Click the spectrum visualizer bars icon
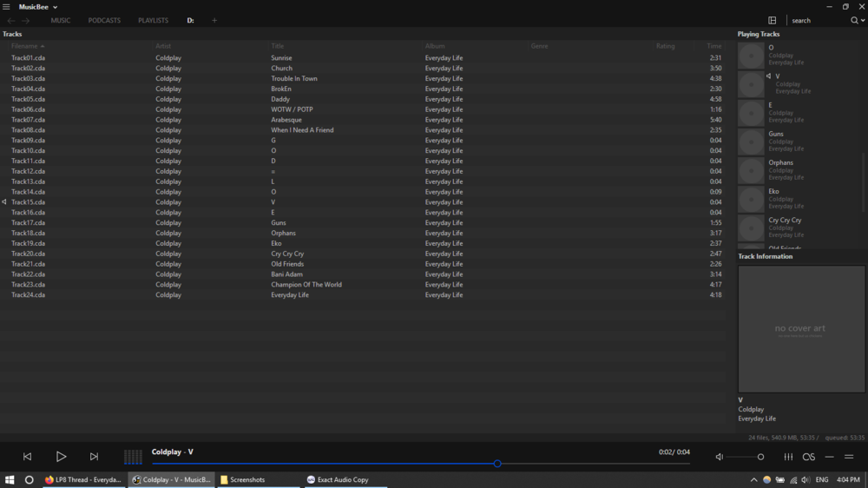The image size is (868, 488). pyautogui.click(x=133, y=457)
